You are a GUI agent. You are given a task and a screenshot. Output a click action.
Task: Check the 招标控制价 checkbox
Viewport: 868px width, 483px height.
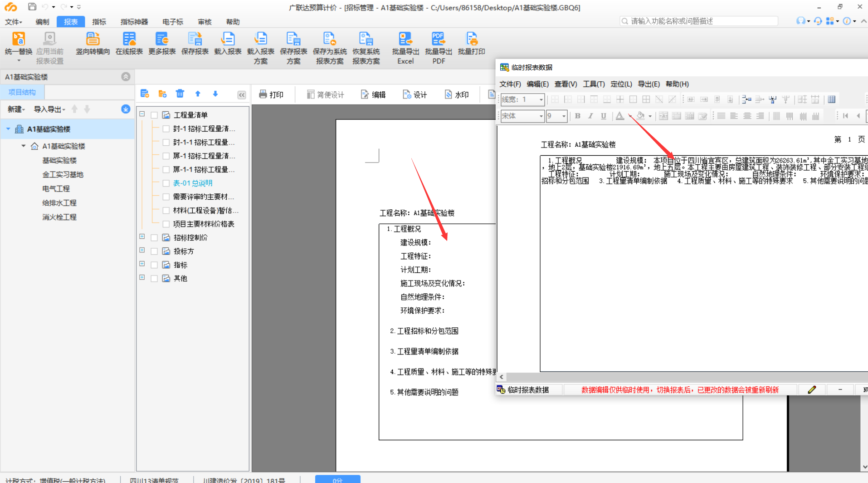154,238
